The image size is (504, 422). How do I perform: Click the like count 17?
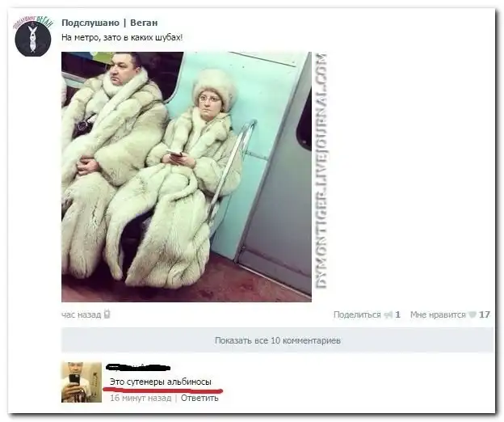(x=485, y=314)
